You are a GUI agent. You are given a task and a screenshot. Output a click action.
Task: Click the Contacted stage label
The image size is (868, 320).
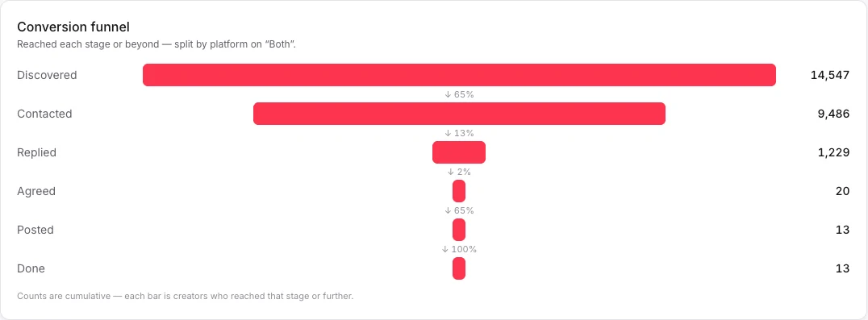(x=44, y=114)
